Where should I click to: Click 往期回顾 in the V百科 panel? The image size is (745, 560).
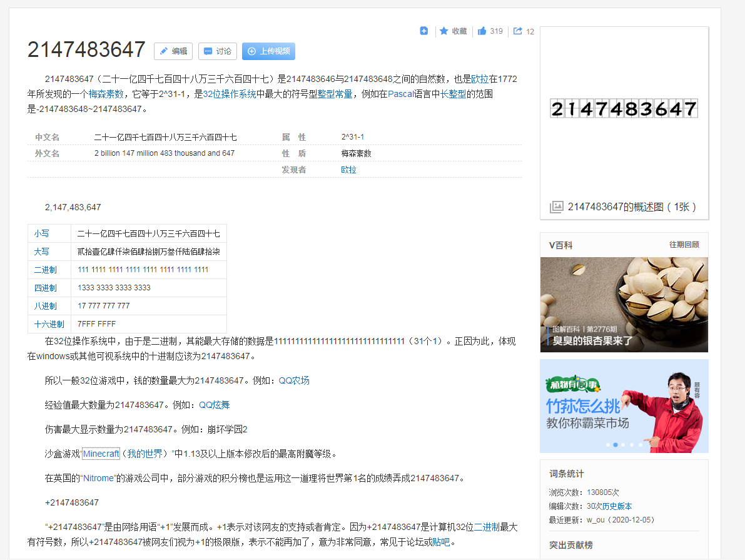684,245
